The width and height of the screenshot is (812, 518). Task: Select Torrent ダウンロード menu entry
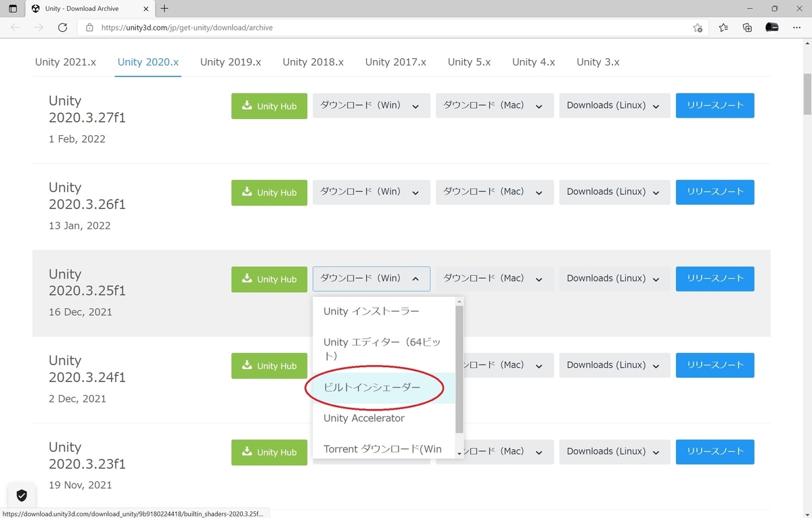coord(384,449)
